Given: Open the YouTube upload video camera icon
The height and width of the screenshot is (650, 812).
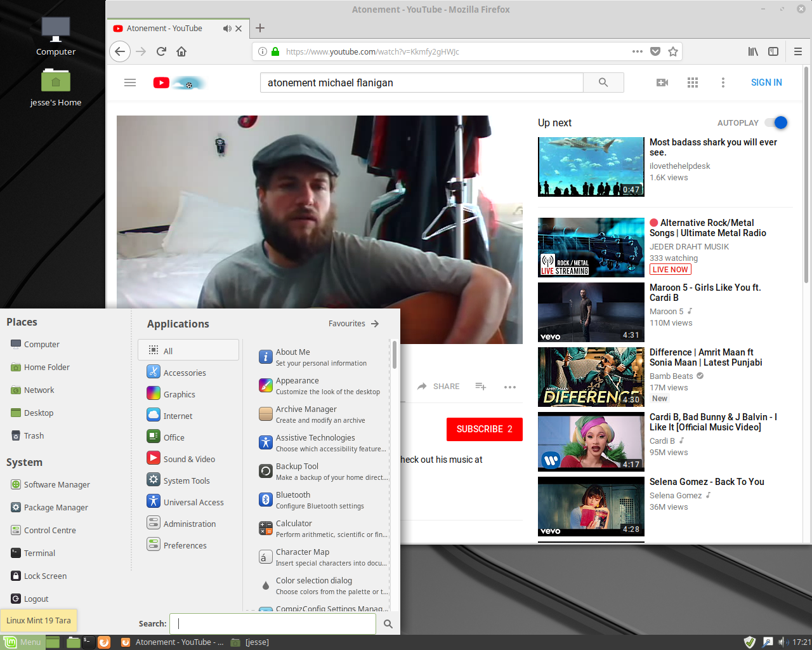Looking at the screenshot, I should click(662, 83).
